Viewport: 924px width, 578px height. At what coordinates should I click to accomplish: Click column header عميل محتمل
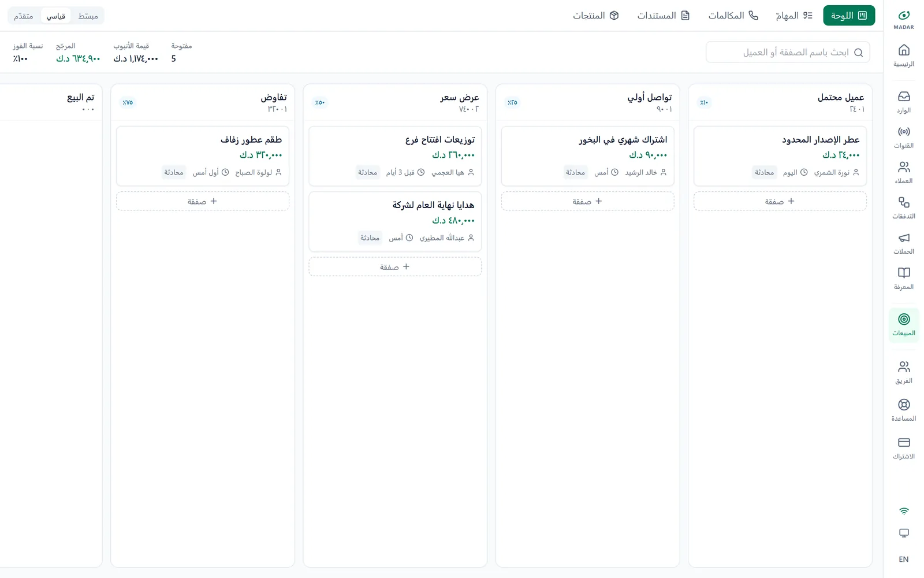(x=841, y=97)
